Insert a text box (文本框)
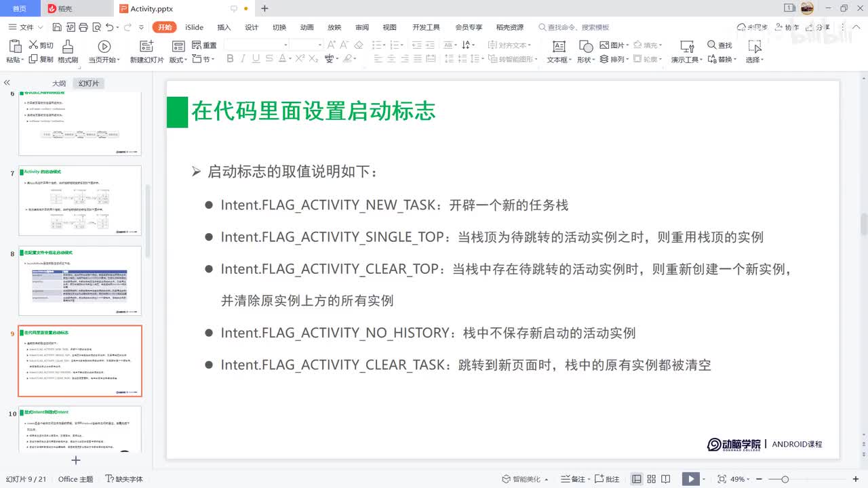 [x=558, y=52]
